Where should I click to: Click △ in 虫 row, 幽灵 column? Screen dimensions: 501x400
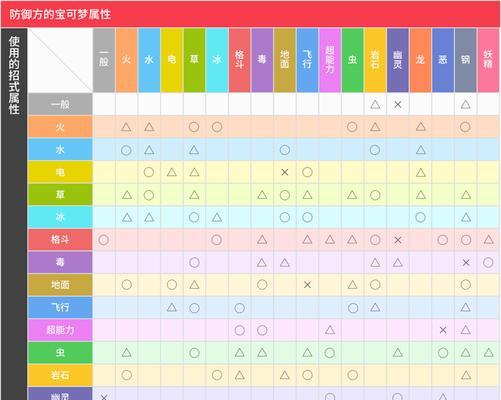click(x=398, y=352)
